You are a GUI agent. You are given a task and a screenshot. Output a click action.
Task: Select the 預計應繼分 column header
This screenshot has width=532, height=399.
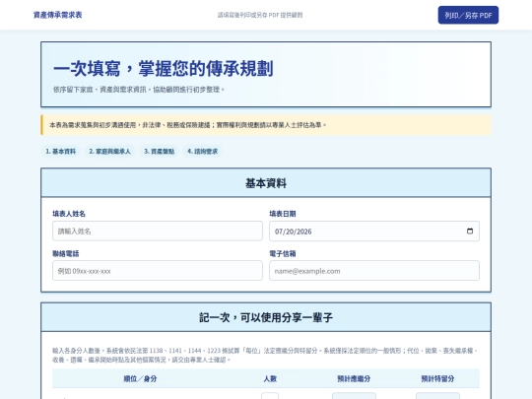354,378
